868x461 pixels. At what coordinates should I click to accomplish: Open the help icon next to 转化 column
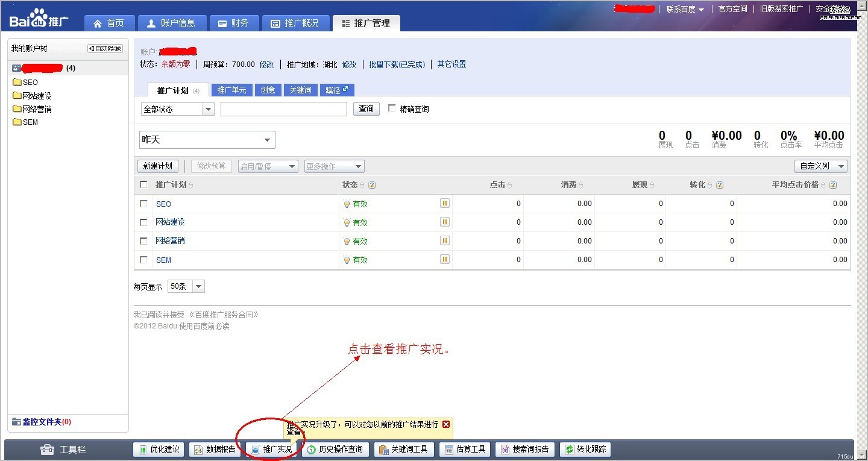[x=720, y=185]
